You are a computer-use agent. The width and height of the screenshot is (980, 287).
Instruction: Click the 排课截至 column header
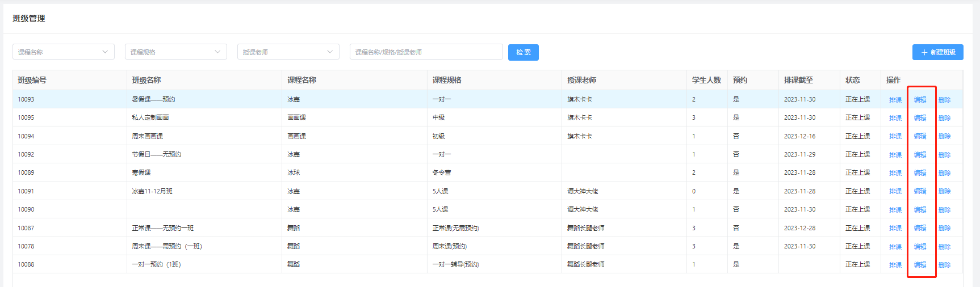pyautogui.click(x=798, y=80)
